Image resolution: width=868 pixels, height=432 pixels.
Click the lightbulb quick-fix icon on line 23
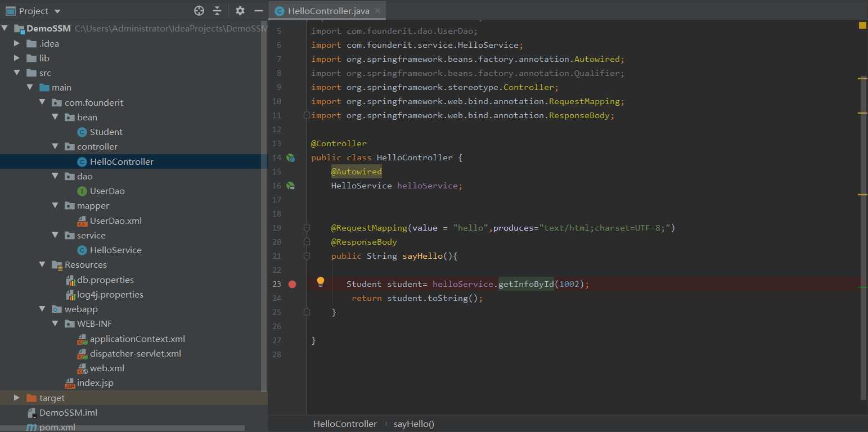coord(321,281)
